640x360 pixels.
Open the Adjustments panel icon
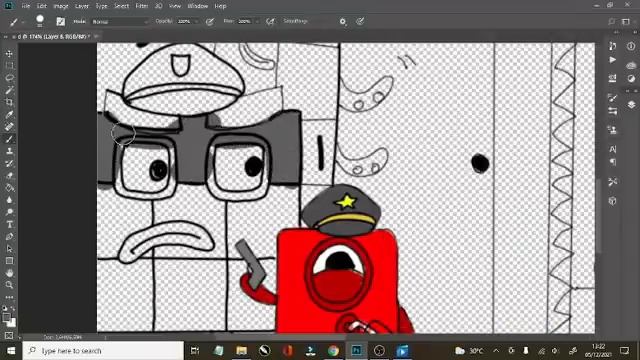point(631,78)
